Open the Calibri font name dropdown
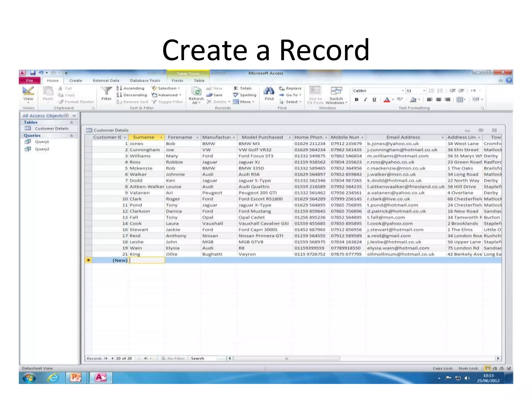The image size is (532, 399). coord(403,91)
